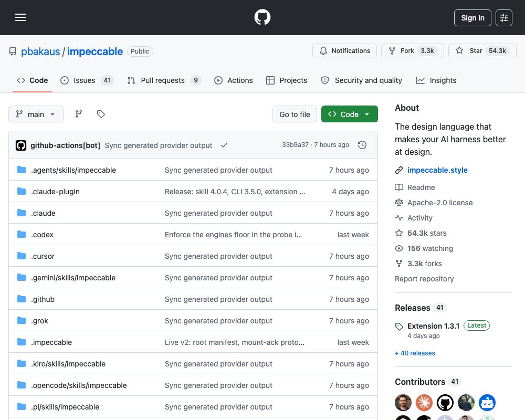
Task: Open the .impeccable folder
Action: point(51,342)
